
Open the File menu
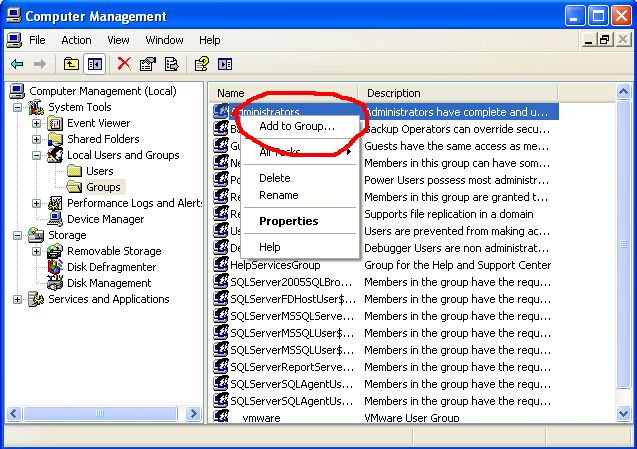pos(37,40)
